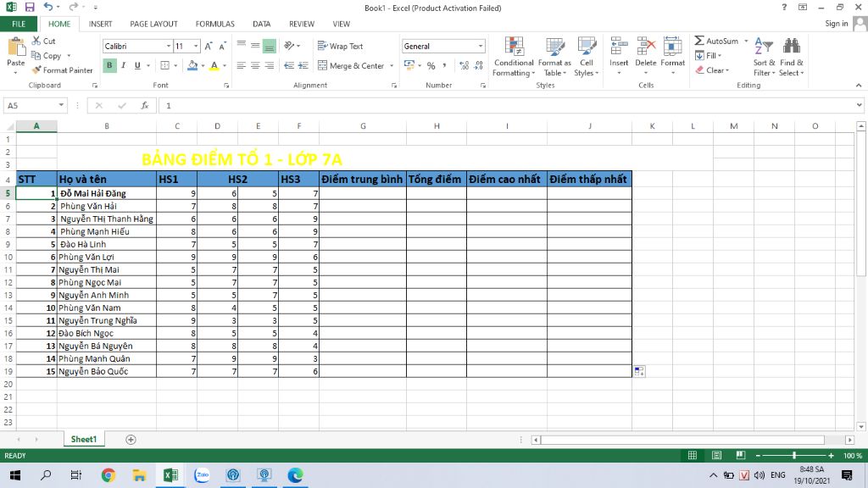Open Format as Table gallery

554,57
